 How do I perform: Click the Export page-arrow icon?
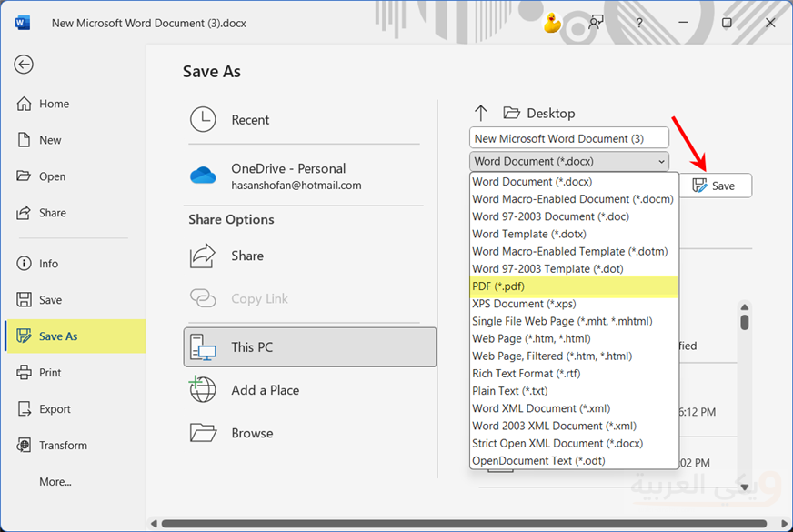pos(24,408)
